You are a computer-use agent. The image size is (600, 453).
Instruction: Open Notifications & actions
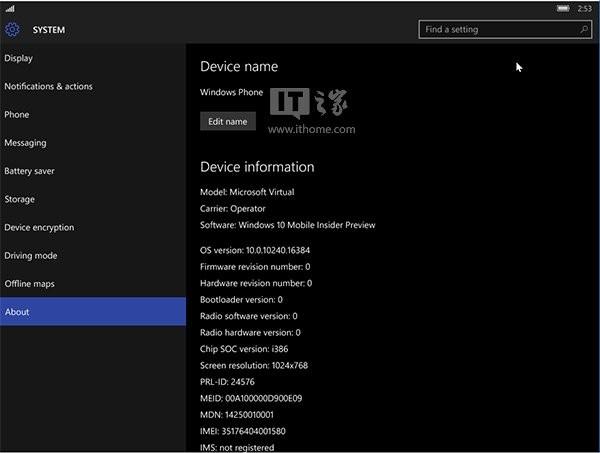pos(93,86)
